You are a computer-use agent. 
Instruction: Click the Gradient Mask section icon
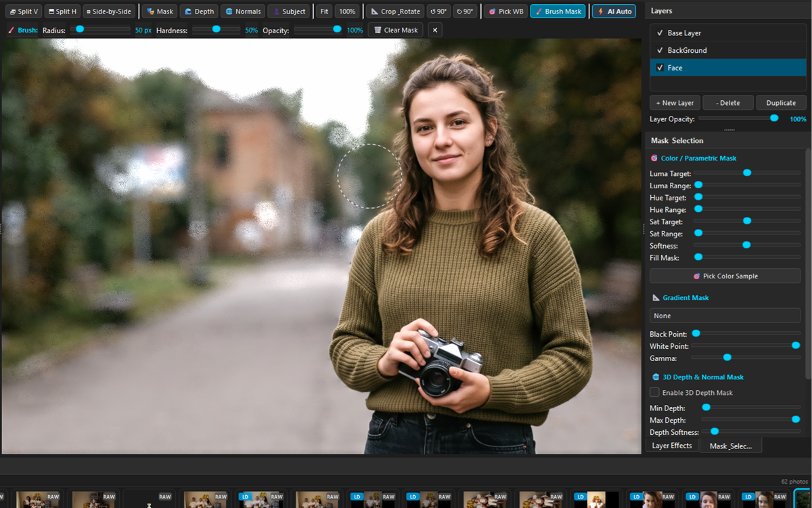(656, 297)
